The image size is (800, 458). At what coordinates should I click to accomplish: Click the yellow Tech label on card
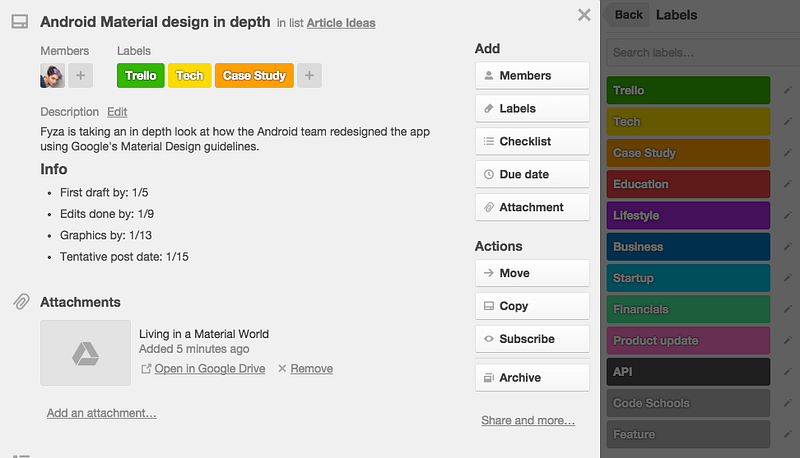click(x=190, y=75)
